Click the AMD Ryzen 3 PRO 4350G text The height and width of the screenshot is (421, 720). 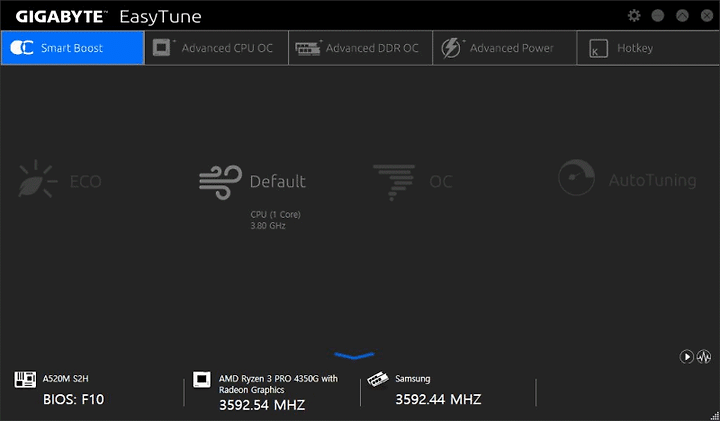(x=278, y=384)
